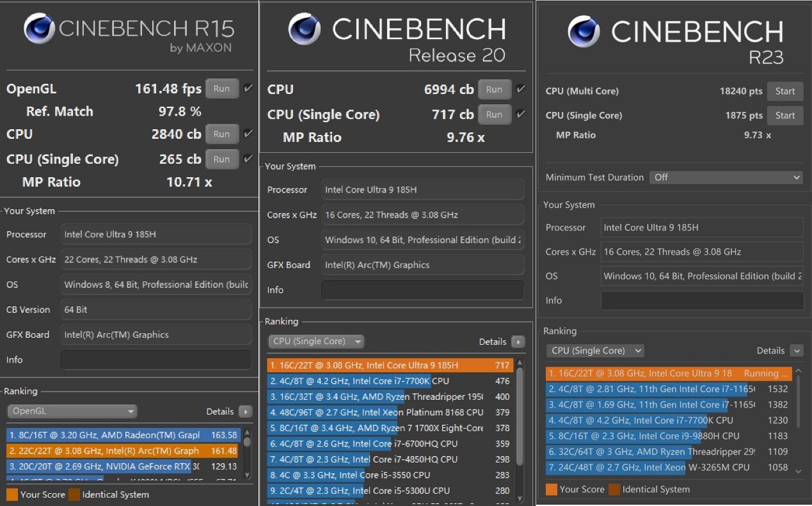812x506 pixels.
Task: Select the 11th Gen i7 1532 row
Action: (x=669, y=389)
